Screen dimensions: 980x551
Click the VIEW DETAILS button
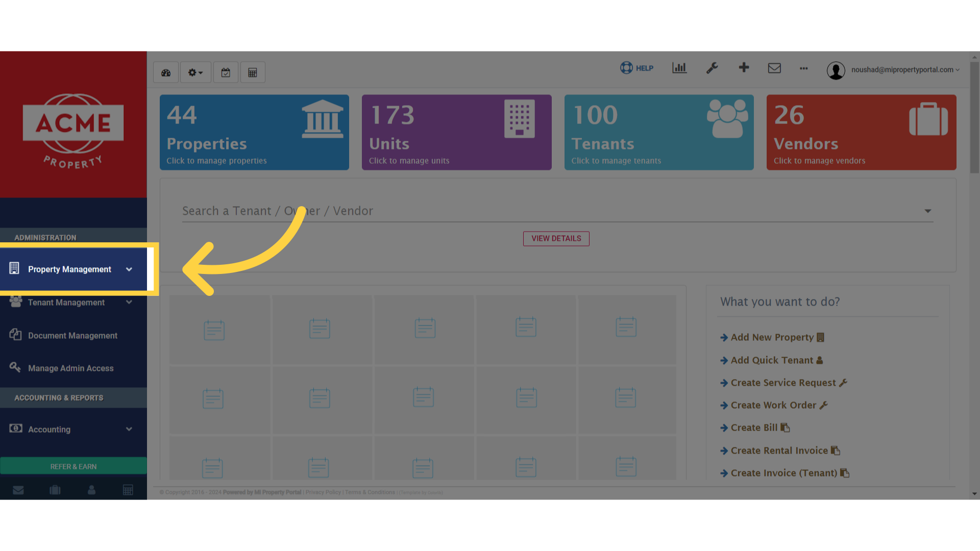click(556, 238)
